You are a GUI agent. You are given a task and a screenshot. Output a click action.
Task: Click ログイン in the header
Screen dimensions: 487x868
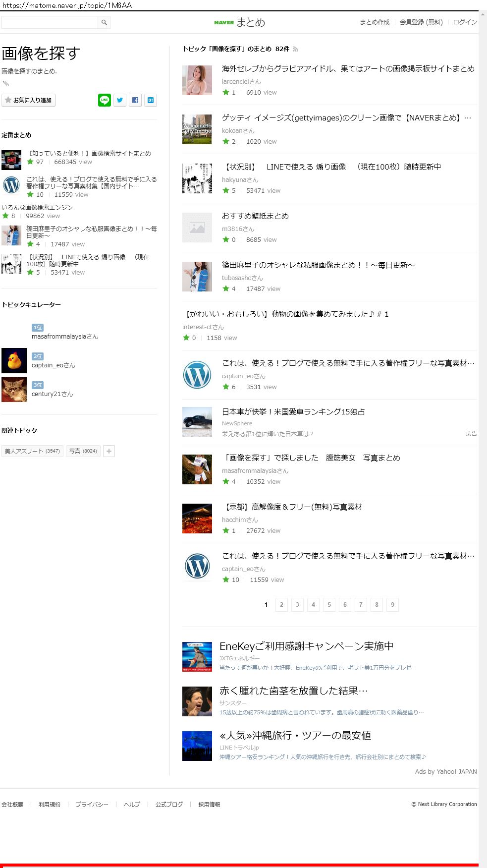[465, 22]
